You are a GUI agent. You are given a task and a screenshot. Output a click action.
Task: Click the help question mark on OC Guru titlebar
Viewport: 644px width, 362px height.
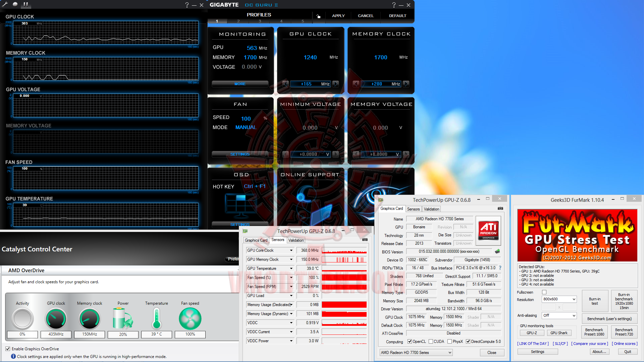394,5
